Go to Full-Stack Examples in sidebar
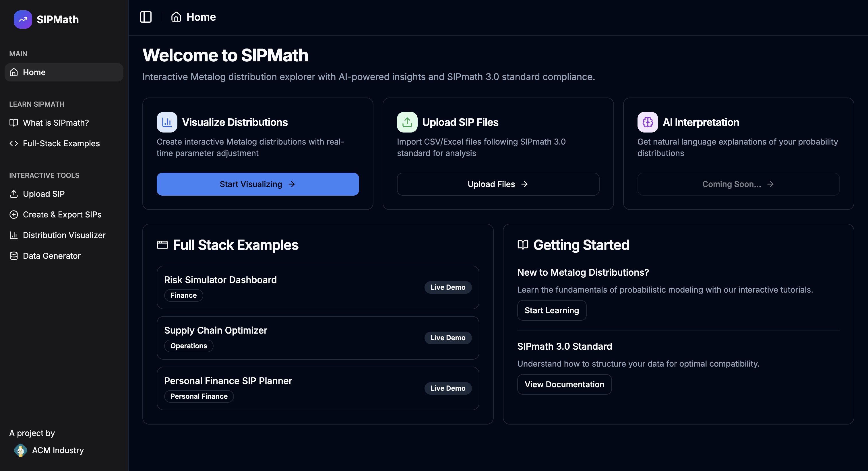This screenshot has width=868, height=471. point(61,143)
